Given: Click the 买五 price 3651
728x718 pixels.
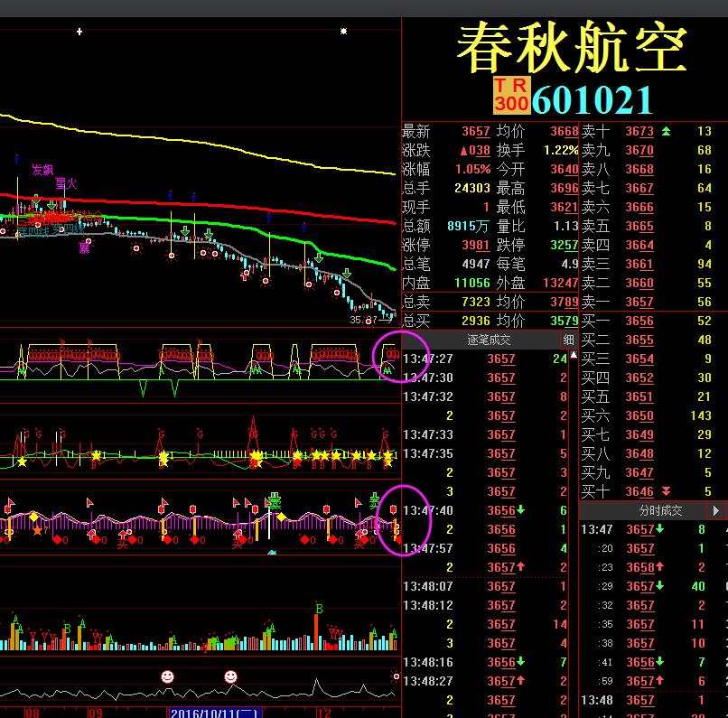Looking at the screenshot, I should pos(639,396).
